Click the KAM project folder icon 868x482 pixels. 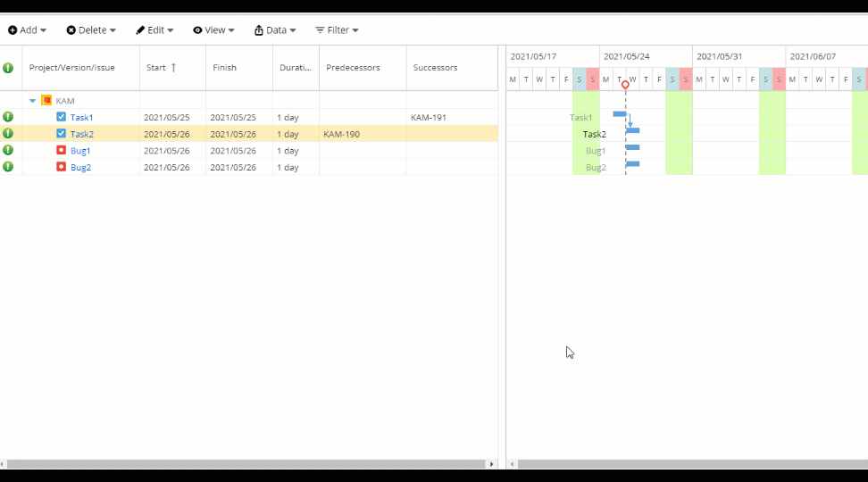point(46,101)
